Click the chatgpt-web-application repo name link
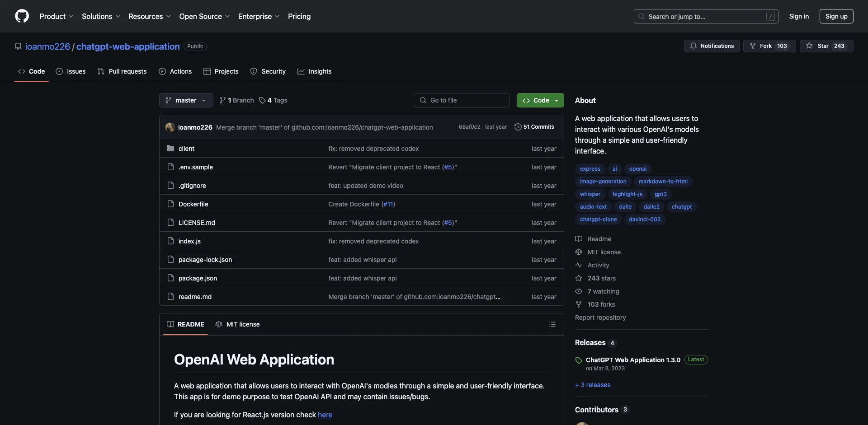Image resolution: width=868 pixels, height=425 pixels. (128, 47)
